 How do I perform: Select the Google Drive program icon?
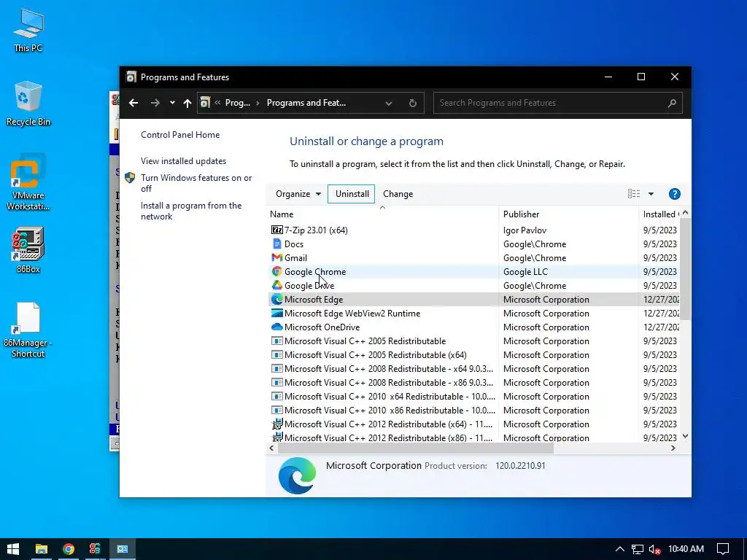pos(276,285)
